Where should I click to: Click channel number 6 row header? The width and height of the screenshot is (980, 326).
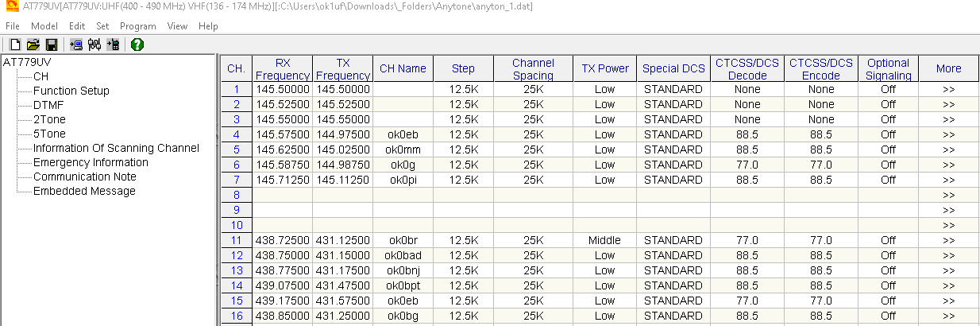click(236, 165)
